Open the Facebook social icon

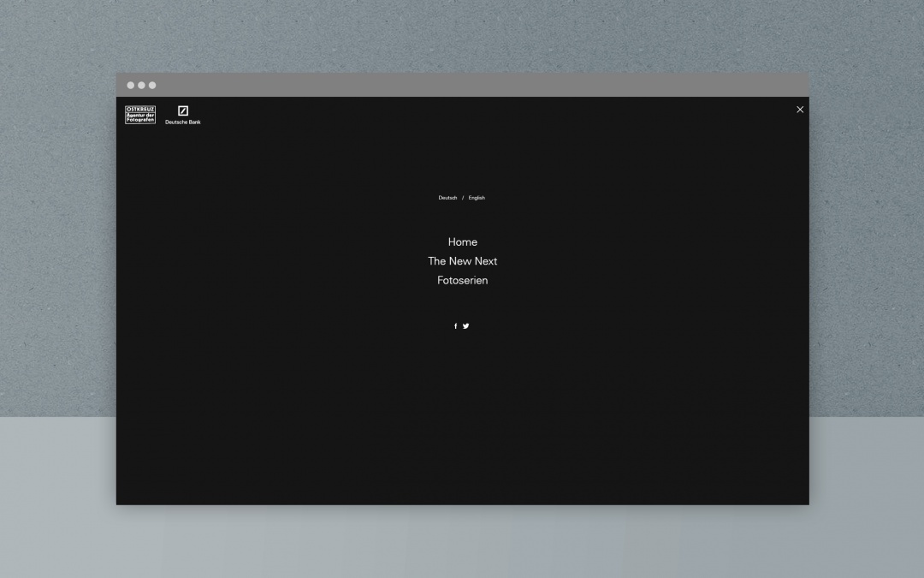455,326
